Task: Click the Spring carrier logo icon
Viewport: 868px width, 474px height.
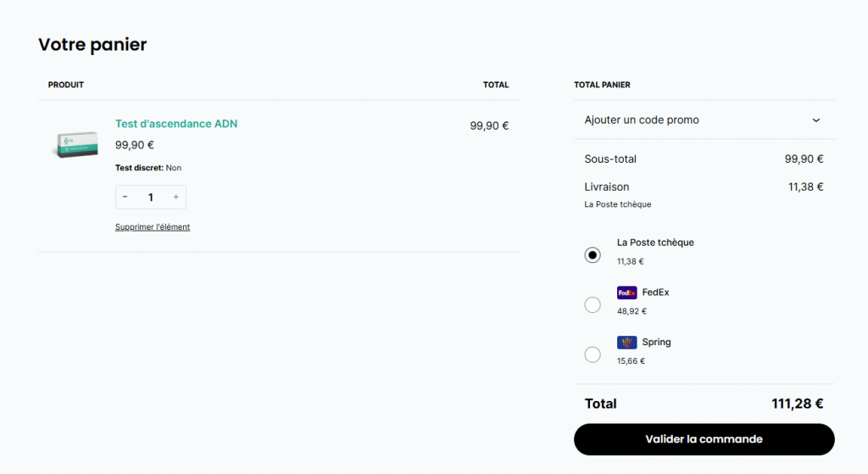Action: click(626, 343)
